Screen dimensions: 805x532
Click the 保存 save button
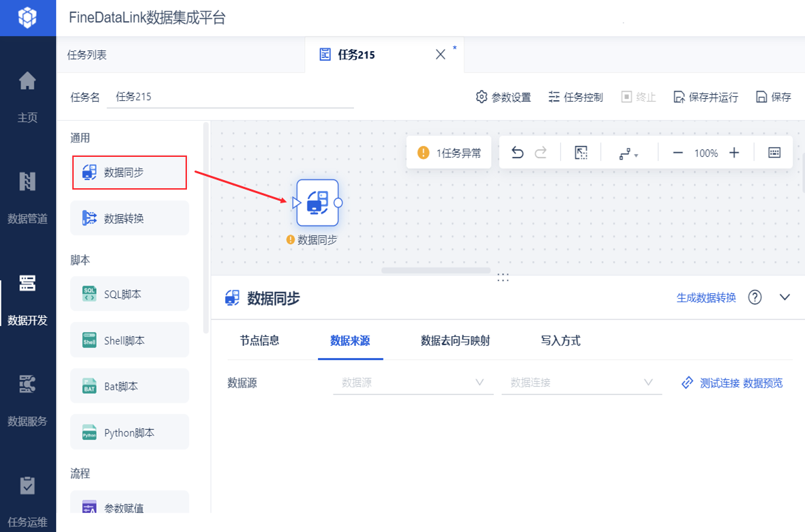(x=774, y=97)
